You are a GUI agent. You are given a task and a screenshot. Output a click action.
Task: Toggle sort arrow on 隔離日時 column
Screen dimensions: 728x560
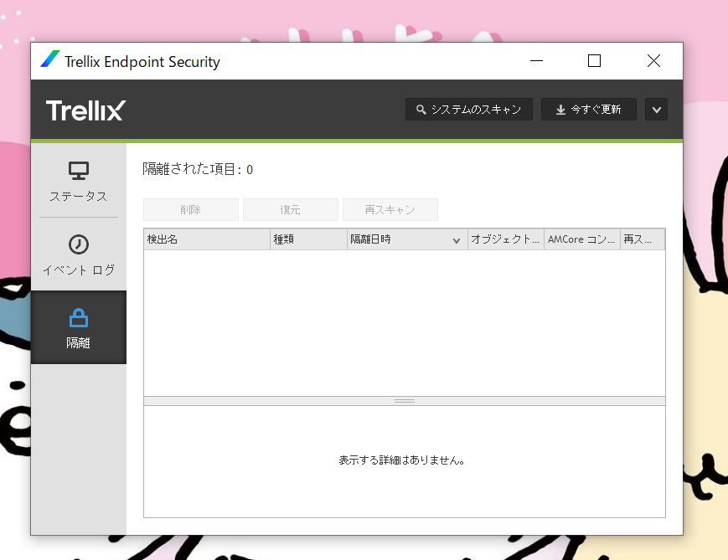[457, 240]
